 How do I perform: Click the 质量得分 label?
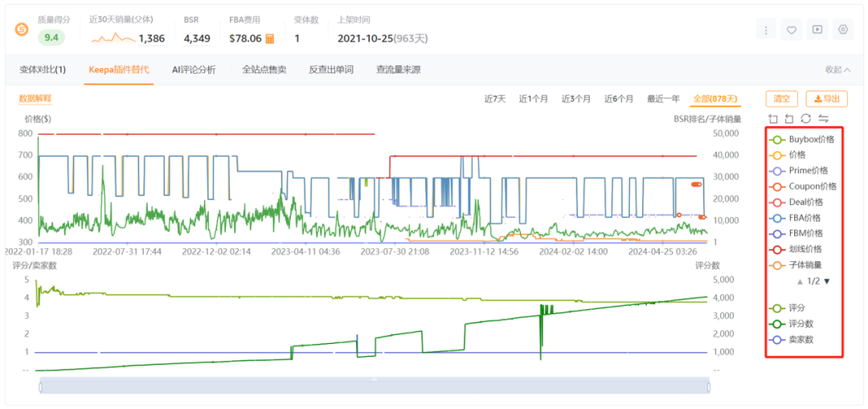(55, 19)
